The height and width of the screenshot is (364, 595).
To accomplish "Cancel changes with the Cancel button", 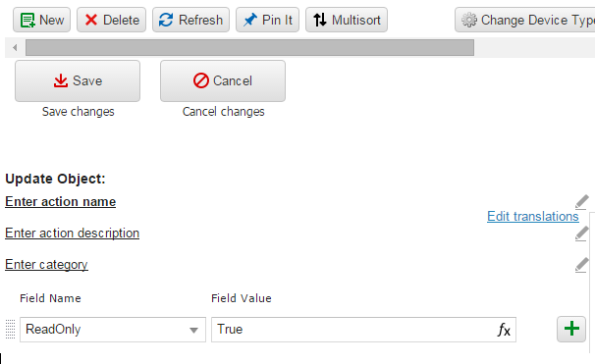I will tap(223, 80).
